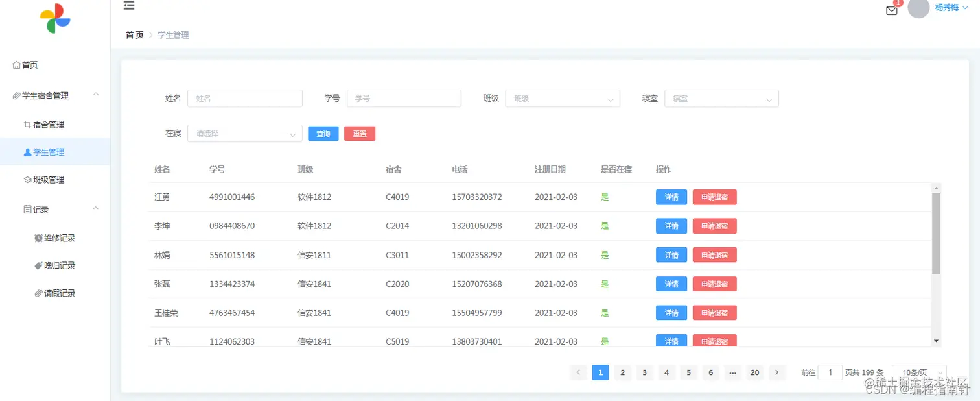This screenshot has width=980, height=401.
Task: Click 申请退宿 for 林娟
Action: click(715, 255)
